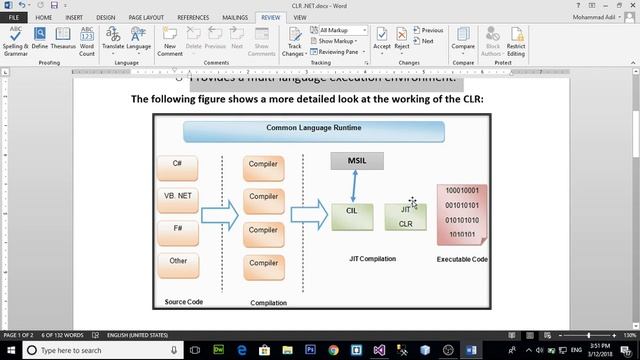Image resolution: width=640 pixels, height=360 pixels.
Task: Open the Thesaurus
Action: 63,38
